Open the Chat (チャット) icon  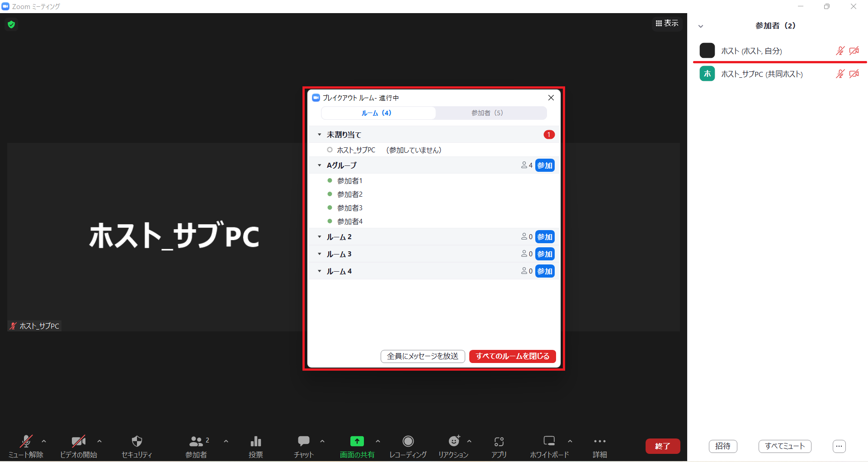coord(303,442)
